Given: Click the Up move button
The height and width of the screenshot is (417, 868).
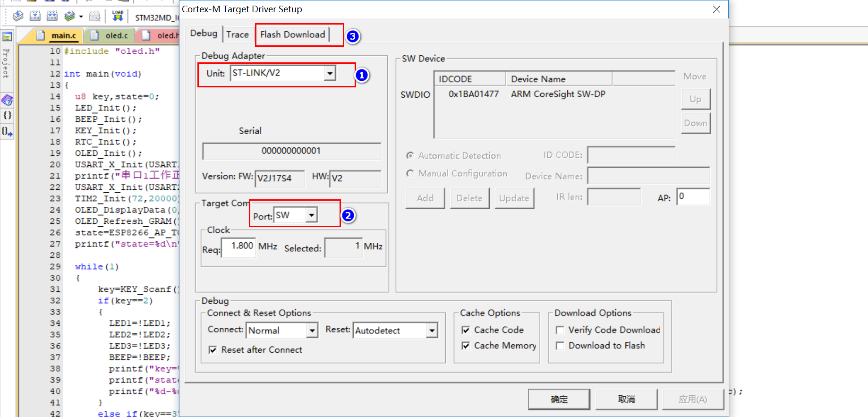Looking at the screenshot, I should point(696,99).
